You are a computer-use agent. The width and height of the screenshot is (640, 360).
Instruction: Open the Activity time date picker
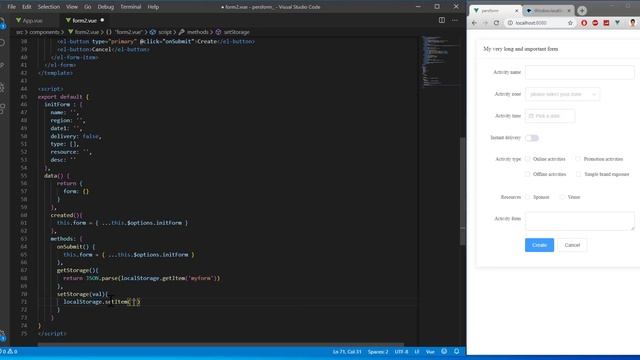pyautogui.click(x=550, y=116)
